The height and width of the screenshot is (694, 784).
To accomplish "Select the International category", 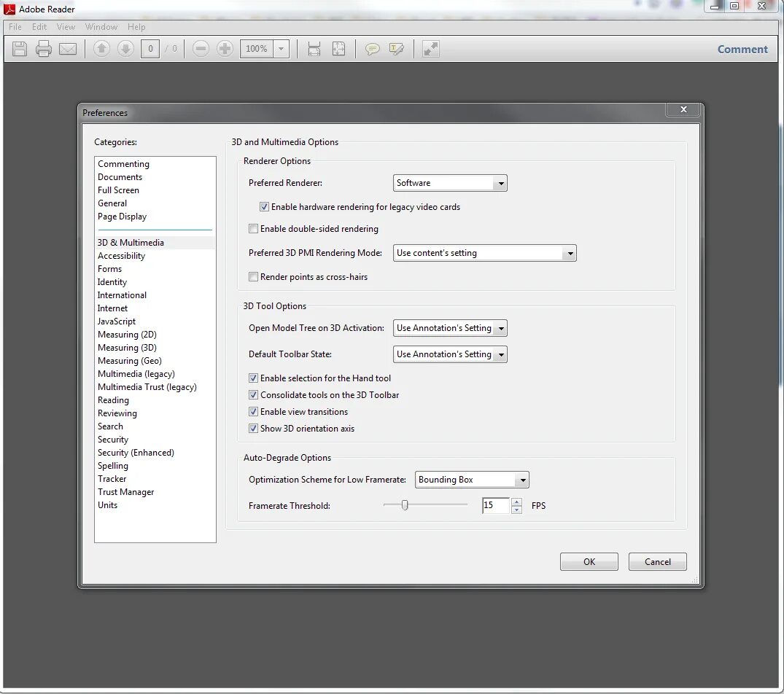I will (x=122, y=295).
